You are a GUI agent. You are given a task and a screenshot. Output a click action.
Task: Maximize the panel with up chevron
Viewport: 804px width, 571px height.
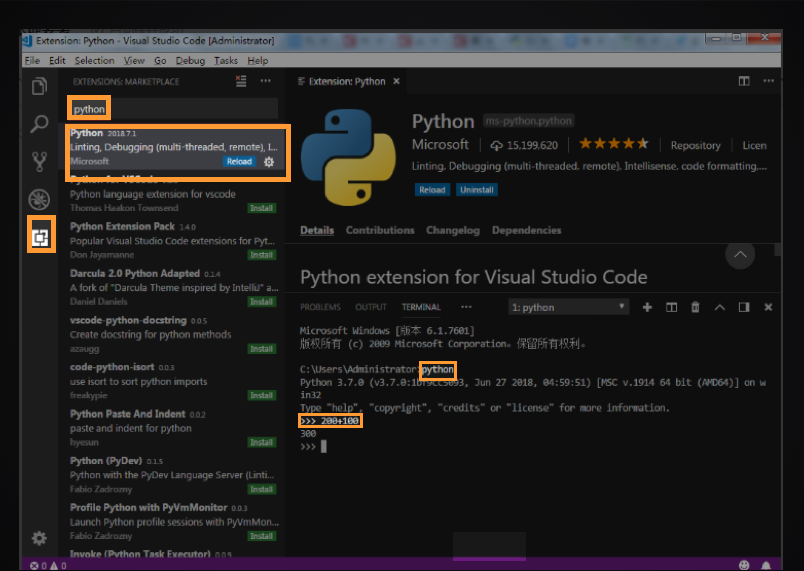[x=720, y=308]
